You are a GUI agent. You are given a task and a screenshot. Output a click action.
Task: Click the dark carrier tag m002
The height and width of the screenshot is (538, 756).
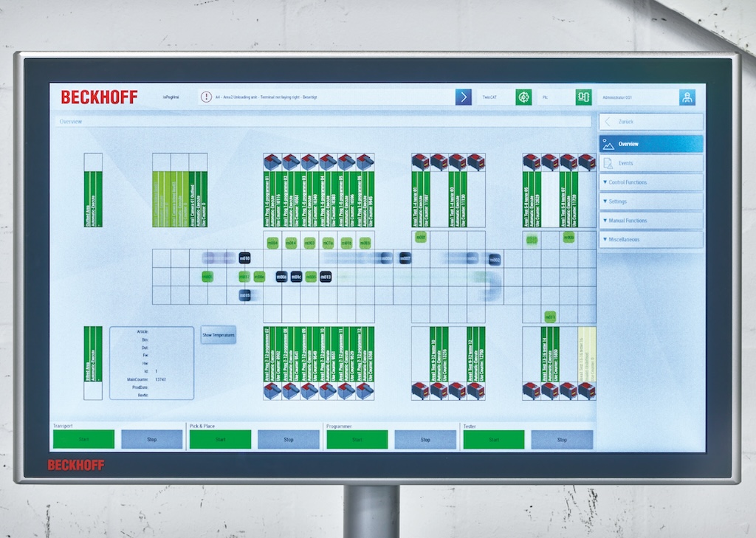point(495,260)
